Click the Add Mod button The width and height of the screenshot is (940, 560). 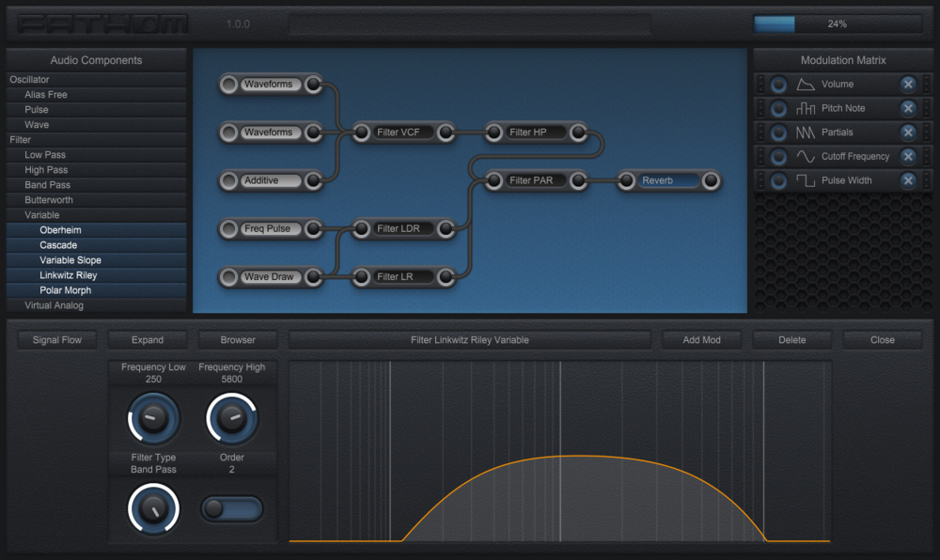click(701, 339)
